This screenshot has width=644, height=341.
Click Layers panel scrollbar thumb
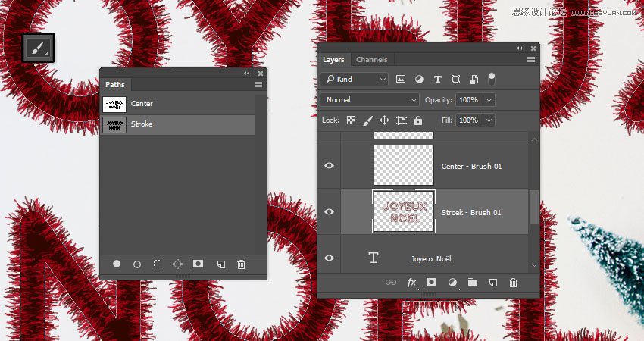(533, 208)
